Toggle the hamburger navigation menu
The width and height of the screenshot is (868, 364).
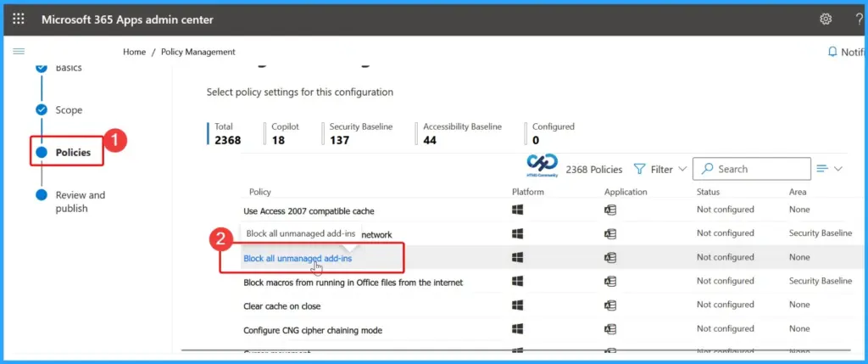click(19, 52)
